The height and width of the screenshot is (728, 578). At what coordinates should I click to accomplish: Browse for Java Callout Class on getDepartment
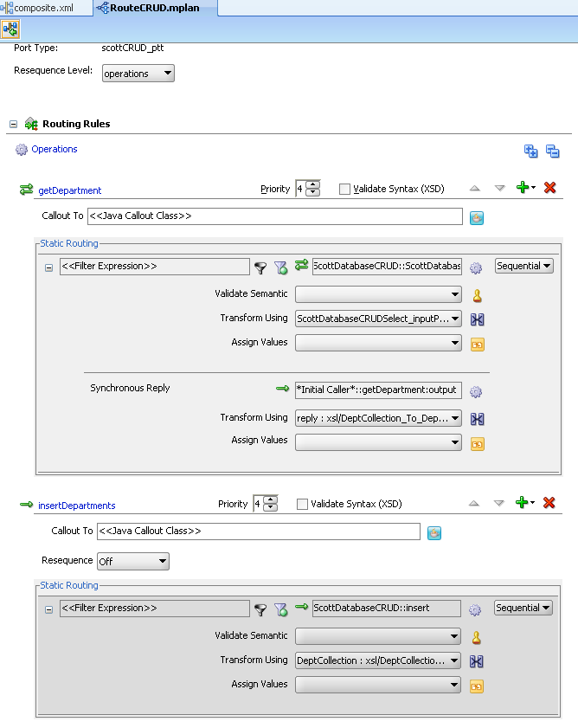pos(477,216)
